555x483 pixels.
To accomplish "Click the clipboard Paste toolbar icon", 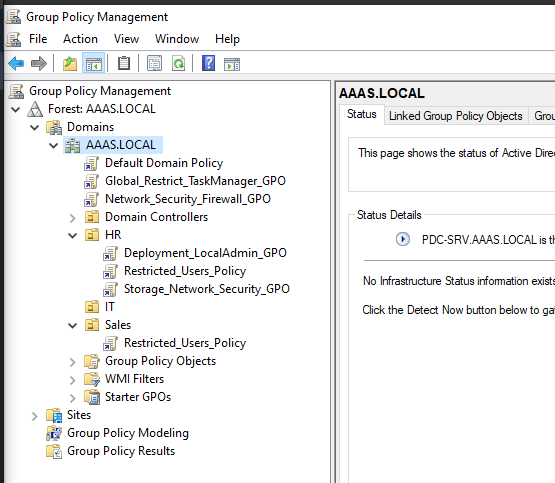I will tap(124, 63).
